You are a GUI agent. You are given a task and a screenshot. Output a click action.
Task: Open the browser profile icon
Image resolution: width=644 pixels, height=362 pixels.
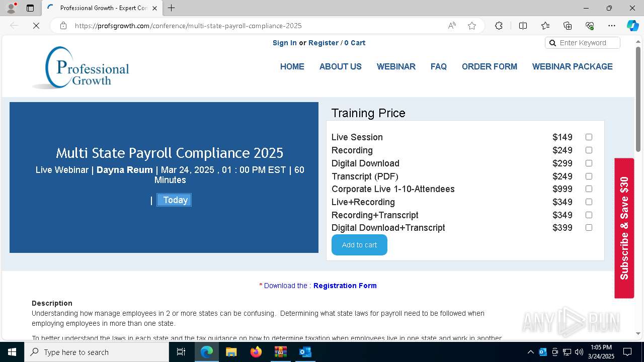11,8
